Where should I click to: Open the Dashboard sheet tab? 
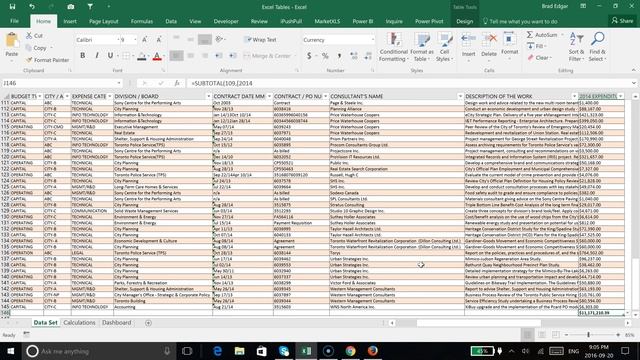tap(117, 322)
